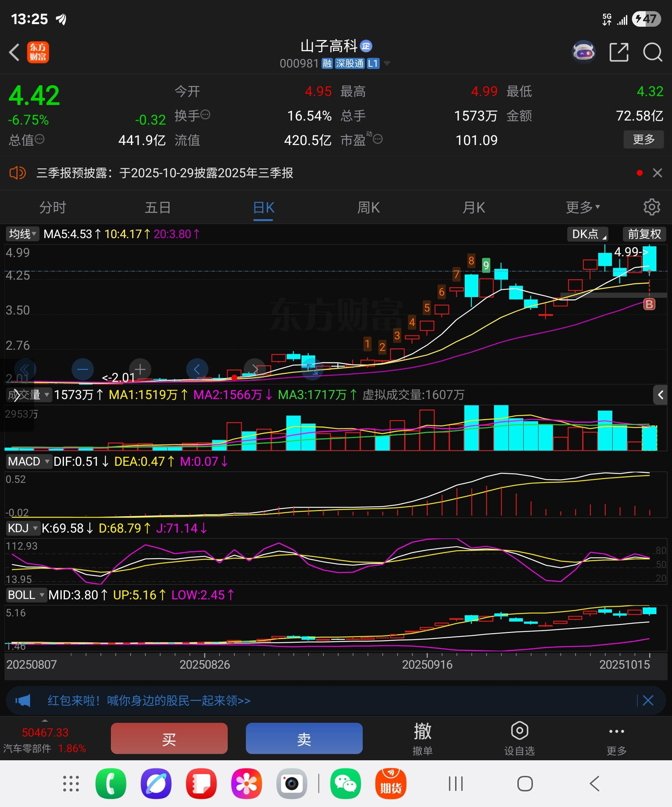
Task: Add stock via 设自选 icon
Action: pyautogui.click(x=520, y=738)
